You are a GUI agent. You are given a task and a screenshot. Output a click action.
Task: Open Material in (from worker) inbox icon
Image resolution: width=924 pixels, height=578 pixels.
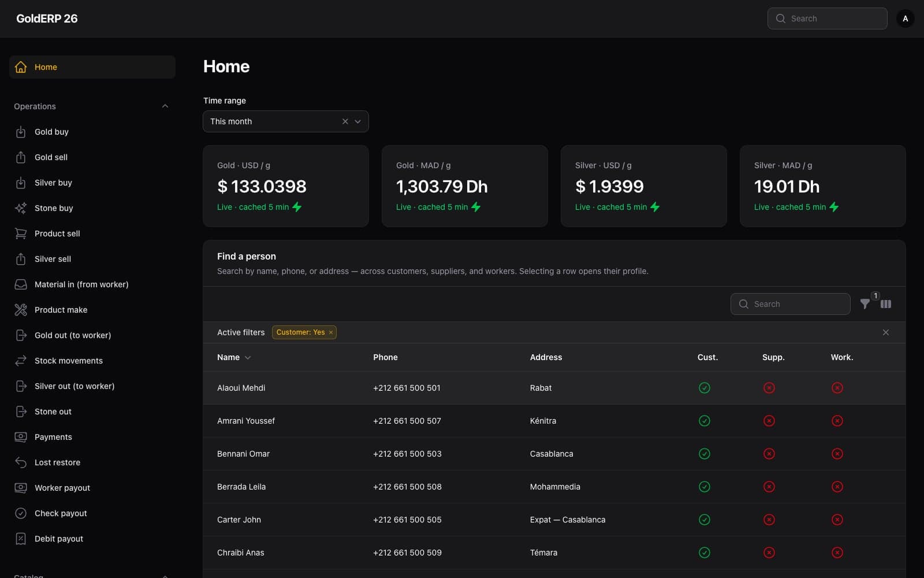click(x=21, y=284)
